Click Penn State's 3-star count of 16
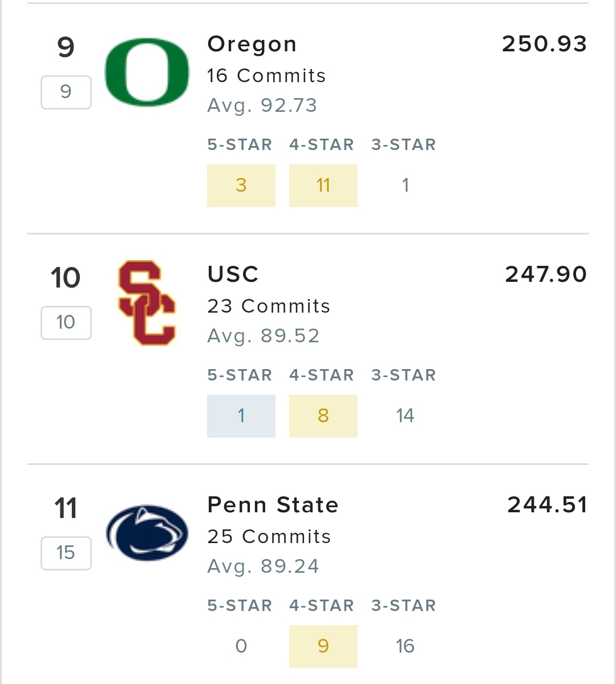The width and height of the screenshot is (616, 684). coord(405,646)
